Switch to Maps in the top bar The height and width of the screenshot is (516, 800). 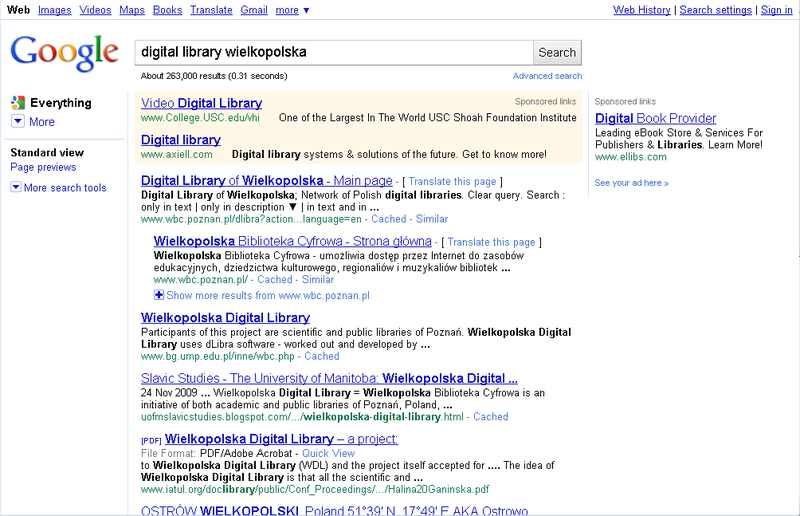[x=131, y=10]
